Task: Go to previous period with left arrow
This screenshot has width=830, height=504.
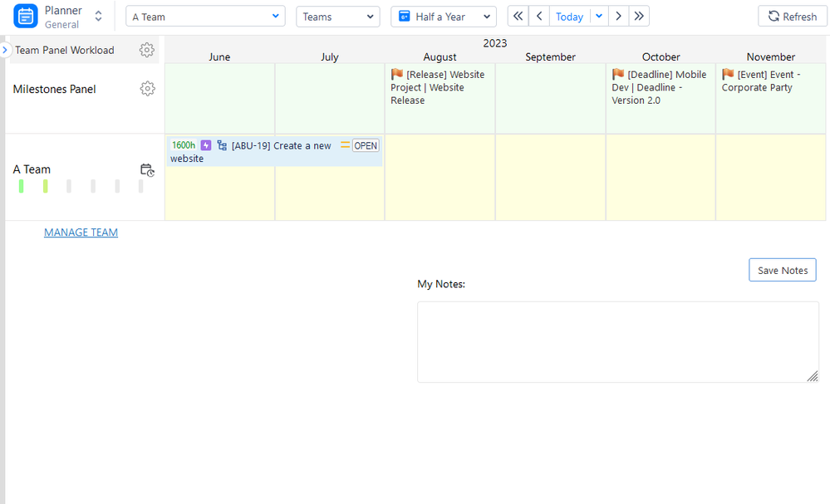Action: tap(539, 17)
